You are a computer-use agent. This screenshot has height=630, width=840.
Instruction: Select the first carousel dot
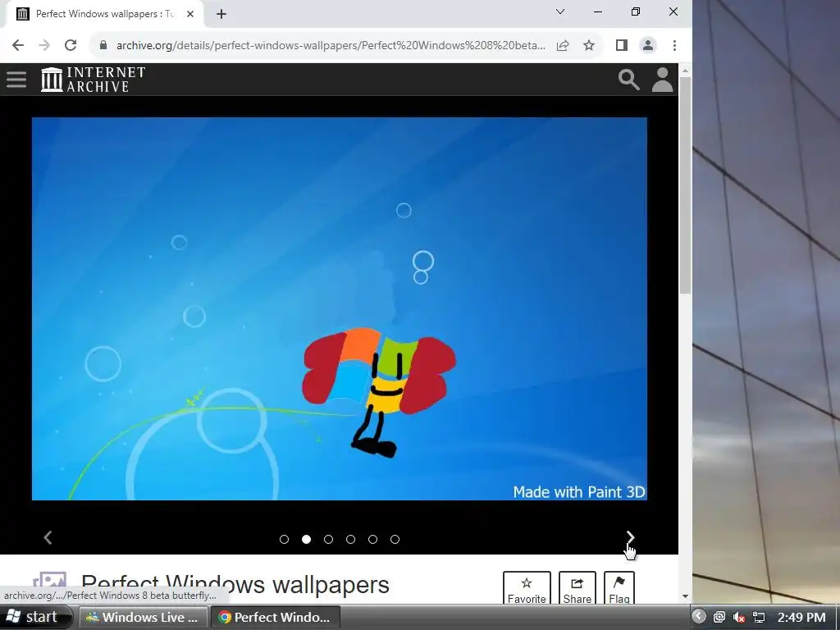point(285,540)
